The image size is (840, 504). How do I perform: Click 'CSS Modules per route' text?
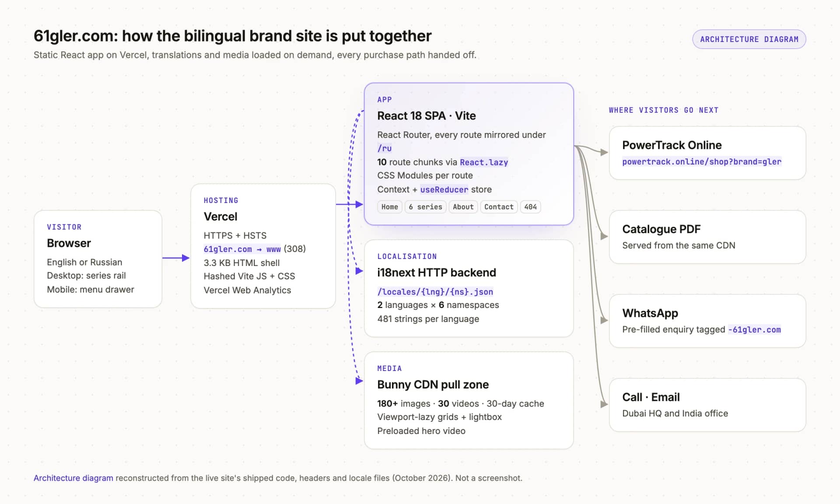(425, 175)
